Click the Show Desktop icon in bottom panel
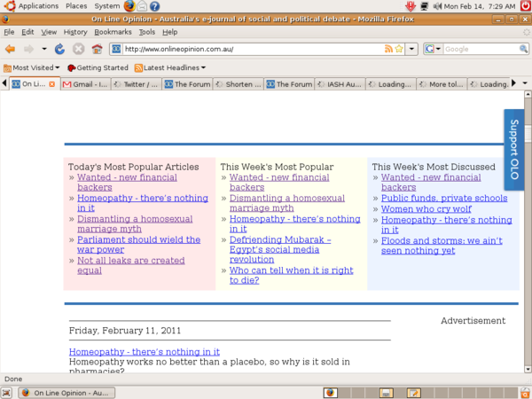 (x=7, y=393)
